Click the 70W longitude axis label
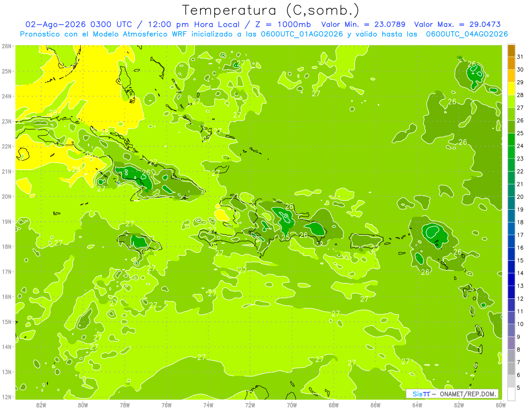 [x=292, y=405]
